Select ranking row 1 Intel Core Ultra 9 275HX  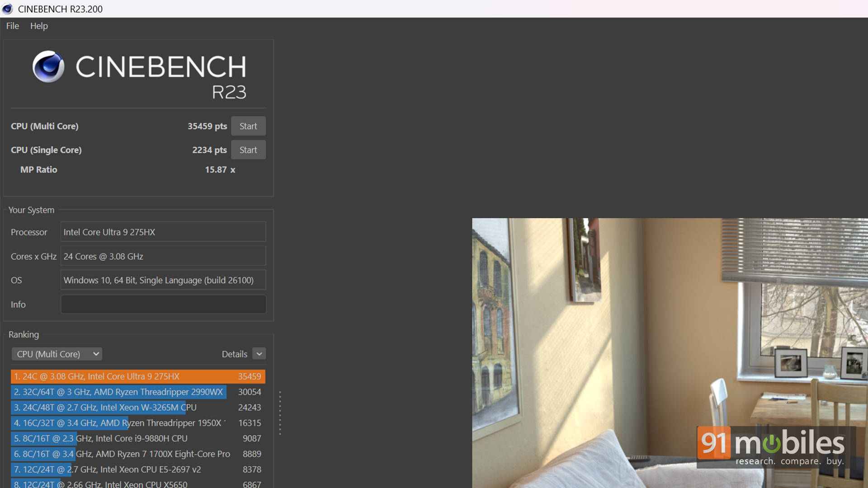point(138,376)
